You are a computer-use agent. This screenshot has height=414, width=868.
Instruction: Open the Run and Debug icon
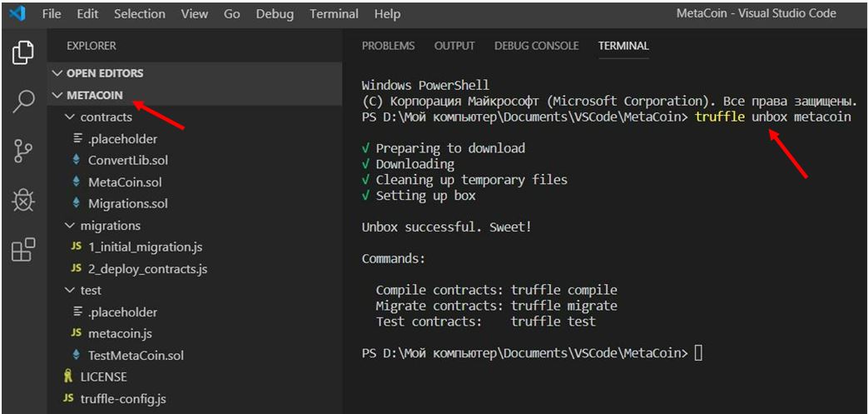tap(22, 200)
